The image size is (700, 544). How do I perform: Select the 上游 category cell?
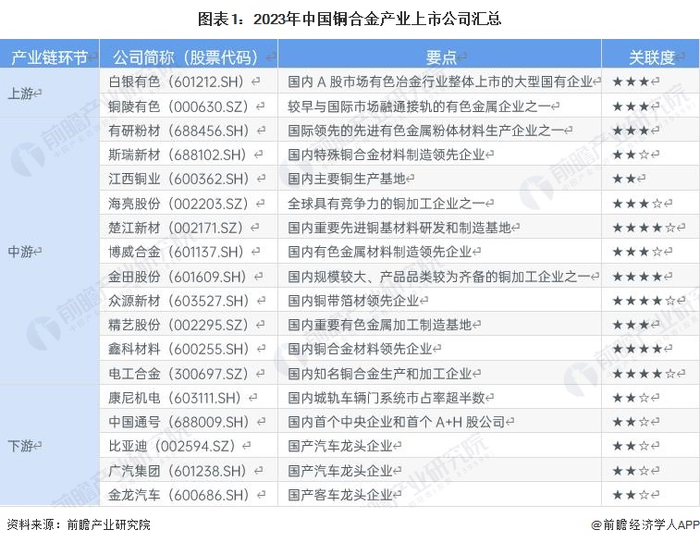(x=49, y=93)
